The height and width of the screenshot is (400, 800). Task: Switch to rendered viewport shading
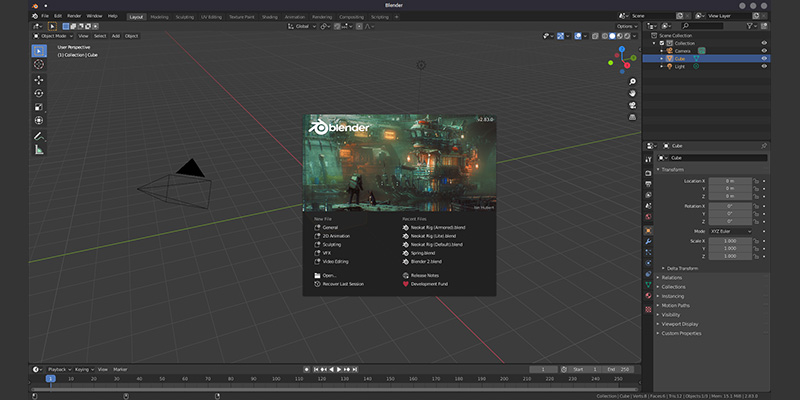pyautogui.click(x=627, y=36)
